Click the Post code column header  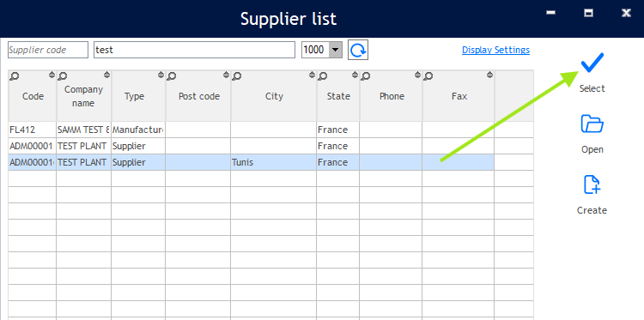point(198,96)
